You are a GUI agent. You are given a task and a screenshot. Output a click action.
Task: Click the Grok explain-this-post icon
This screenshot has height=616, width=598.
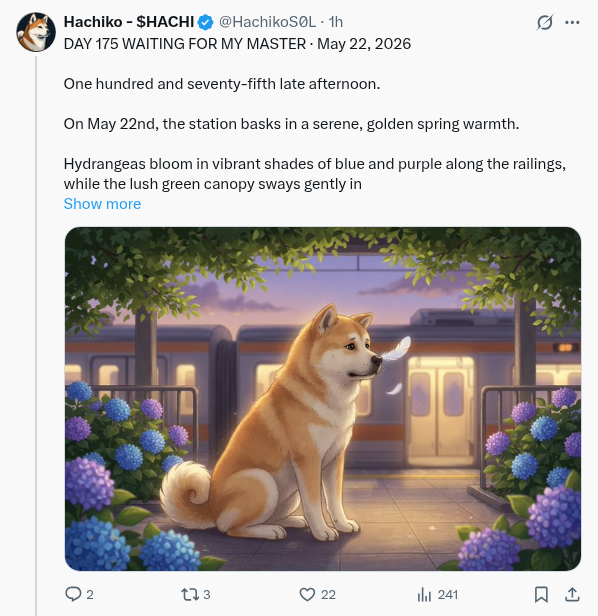coord(545,22)
